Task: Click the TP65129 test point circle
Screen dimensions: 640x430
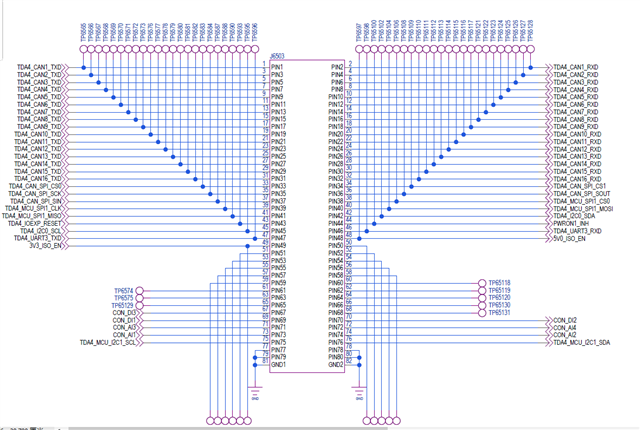Action: tap(140, 306)
